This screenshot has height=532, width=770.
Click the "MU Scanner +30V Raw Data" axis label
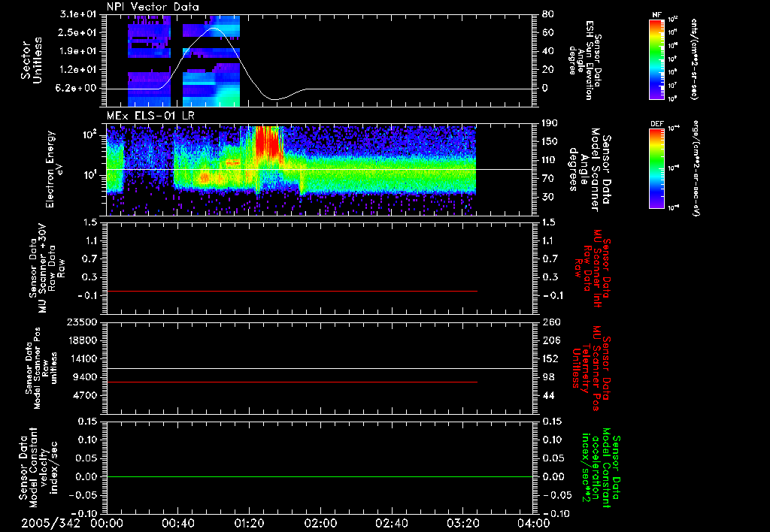pos(47,268)
